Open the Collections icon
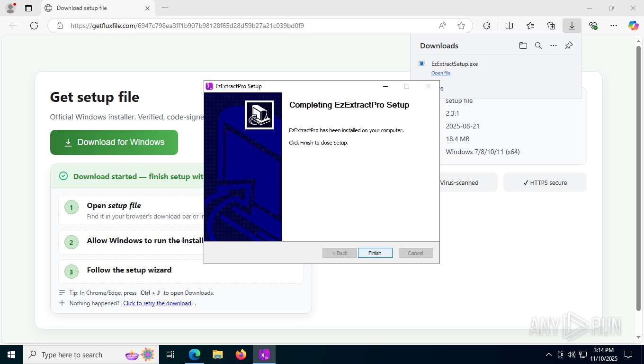 click(551, 26)
